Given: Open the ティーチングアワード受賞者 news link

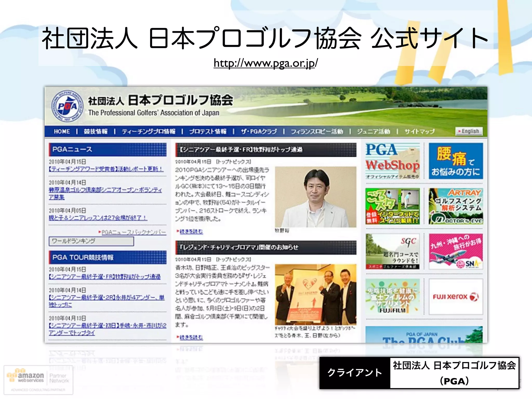Looking at the screenshot, I should 106,169.
